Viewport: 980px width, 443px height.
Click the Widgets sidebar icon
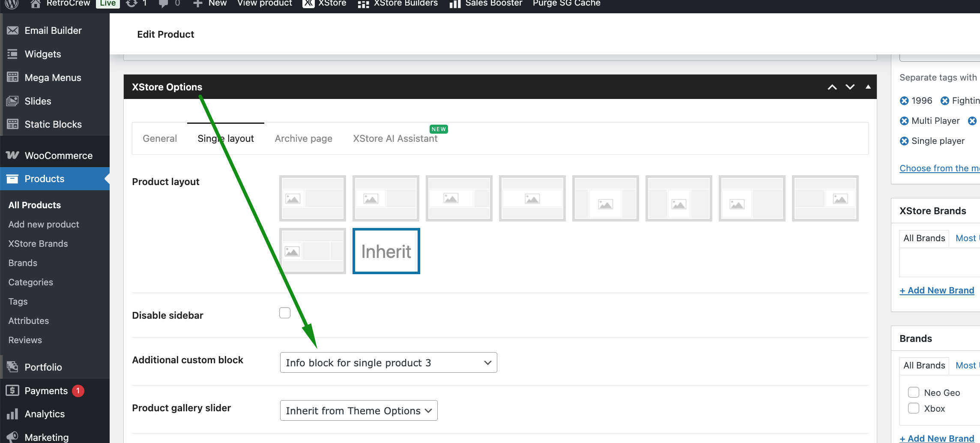point(12,54)
